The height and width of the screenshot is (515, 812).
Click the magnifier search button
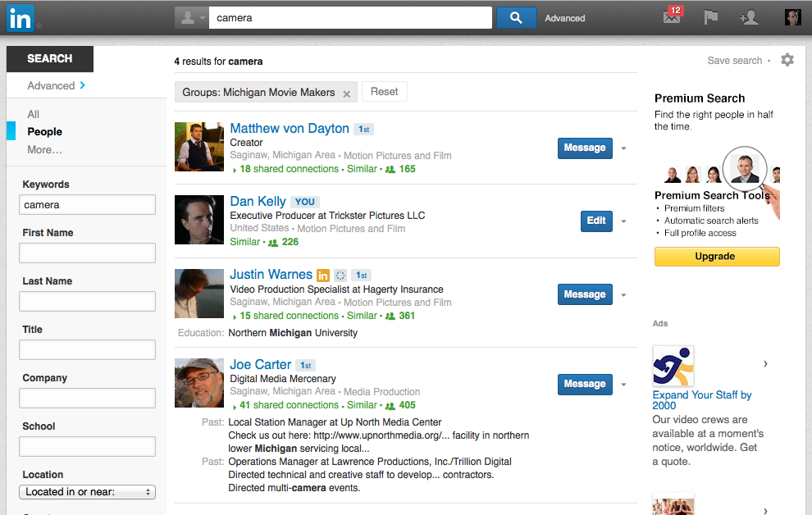click(516, 18)
